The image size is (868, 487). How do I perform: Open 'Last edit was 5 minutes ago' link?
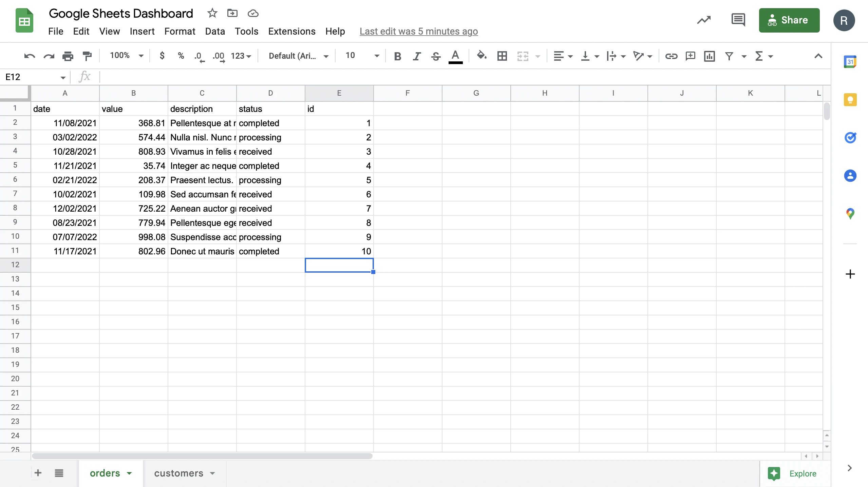[418, 31]
